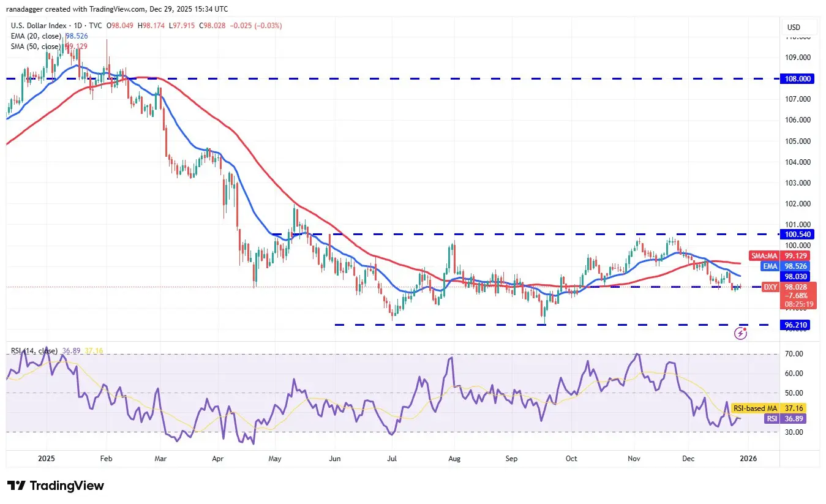Select the U.S. Dollar Index symbol title

tap(58, 26)
